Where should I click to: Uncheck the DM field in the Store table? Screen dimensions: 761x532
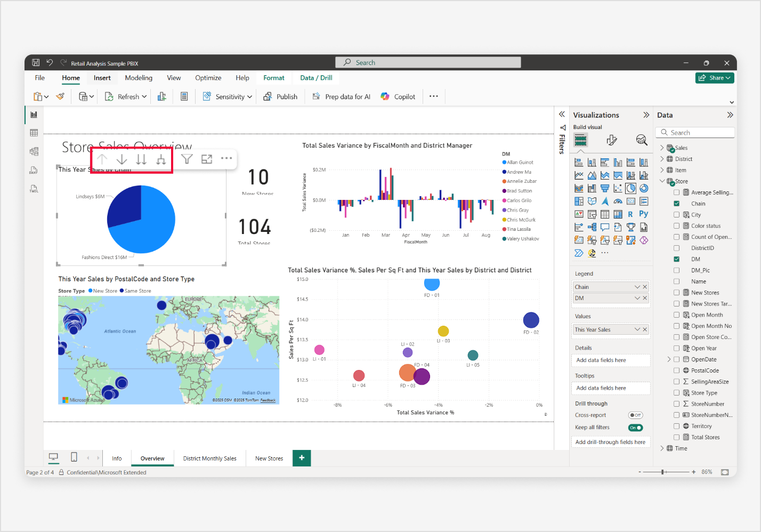[677, 259]
